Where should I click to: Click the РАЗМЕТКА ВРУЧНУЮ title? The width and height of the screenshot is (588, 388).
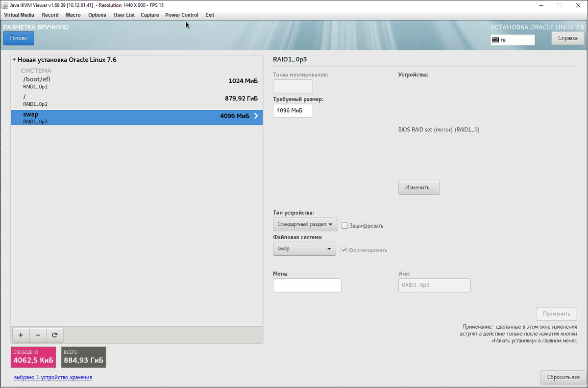tap(36, 27)
